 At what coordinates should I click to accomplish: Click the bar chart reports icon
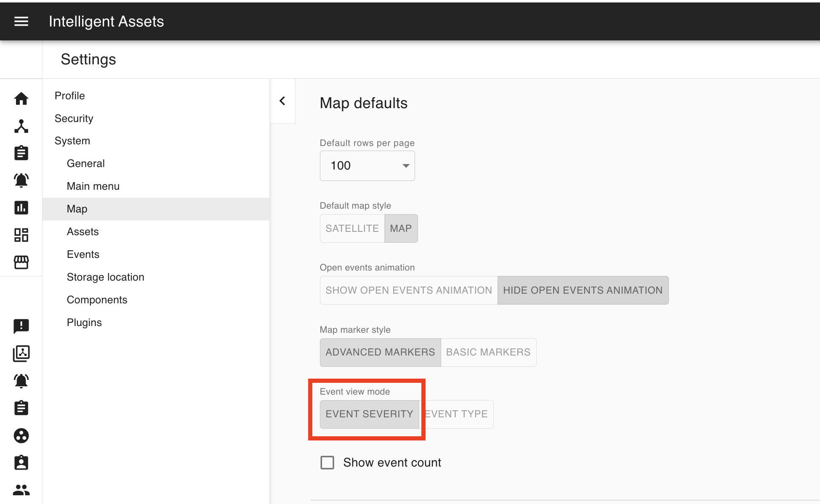21,207
